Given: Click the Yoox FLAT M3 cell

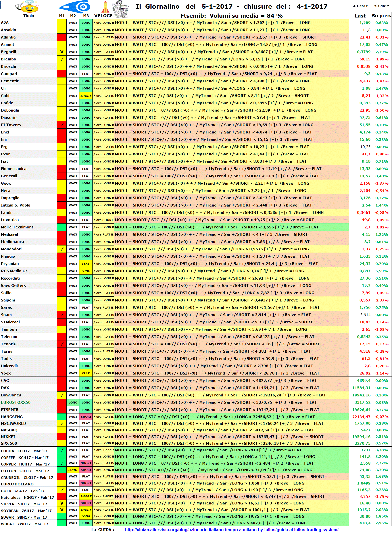Looking at the screenshot, I should point(86,373).
